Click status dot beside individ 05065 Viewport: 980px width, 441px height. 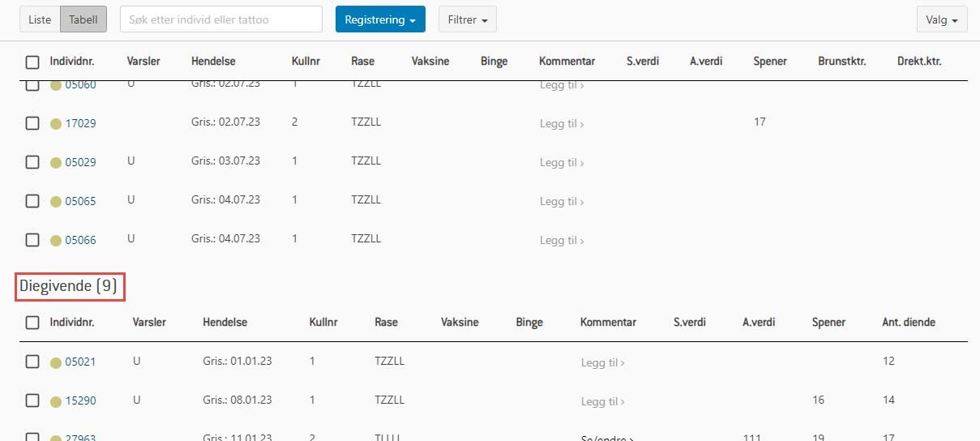tap(56, 202)
